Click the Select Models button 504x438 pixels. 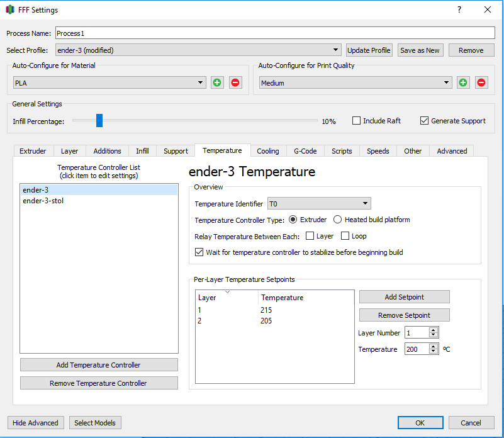tap(95, 422)
